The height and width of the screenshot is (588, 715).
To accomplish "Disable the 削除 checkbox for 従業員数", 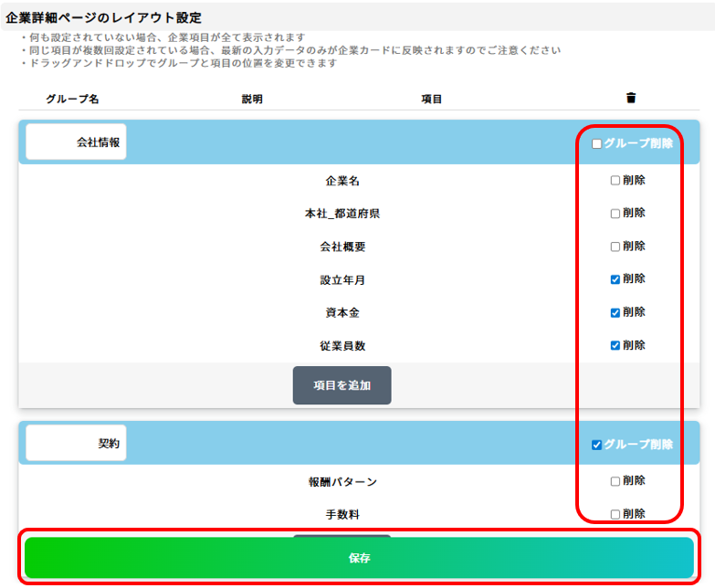I will pos(615,345).
